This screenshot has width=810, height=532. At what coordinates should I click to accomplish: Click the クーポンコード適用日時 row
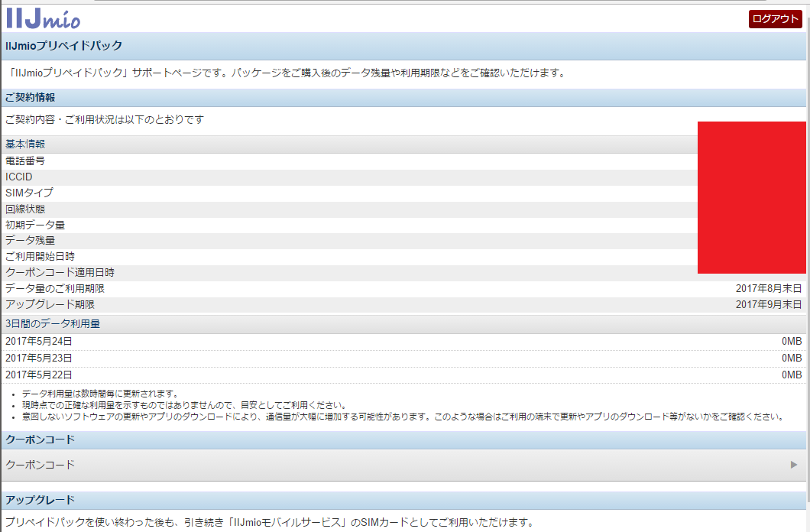[53, 271]
